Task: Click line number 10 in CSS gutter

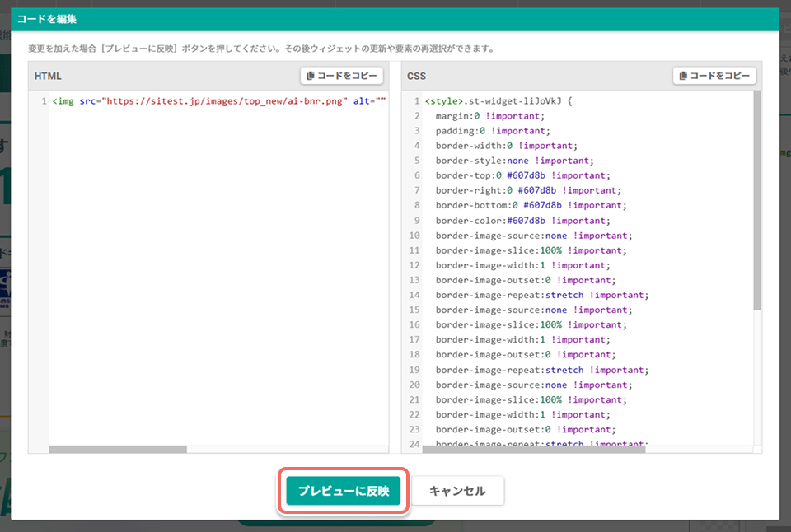Action: pos(414,236)
